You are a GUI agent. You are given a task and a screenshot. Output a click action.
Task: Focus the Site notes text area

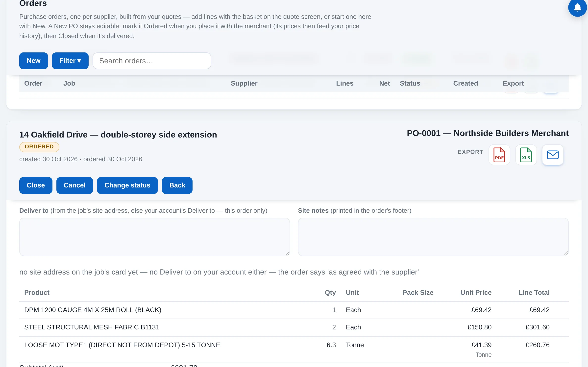pyautogui.click(x=433, y=237)
